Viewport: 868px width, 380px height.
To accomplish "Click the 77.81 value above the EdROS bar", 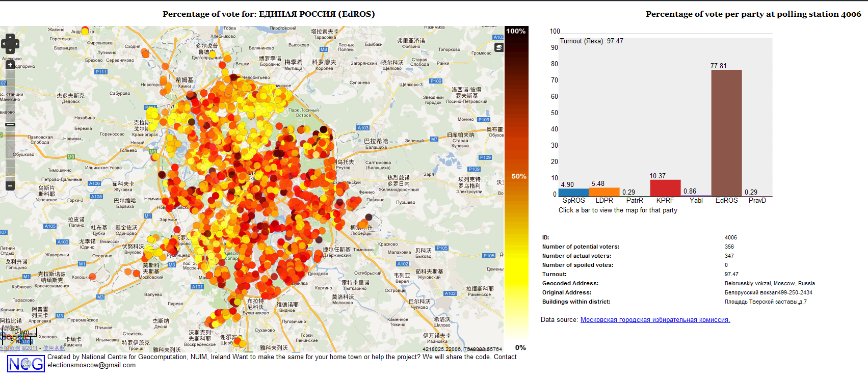I will coord(719,66).
